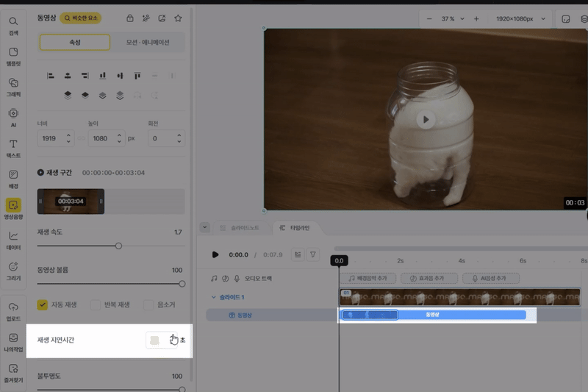The height and width of the screenshot is (392, 588).
Task: Uncheck the 자동 재생 checkbox
Action: [43, 304]
